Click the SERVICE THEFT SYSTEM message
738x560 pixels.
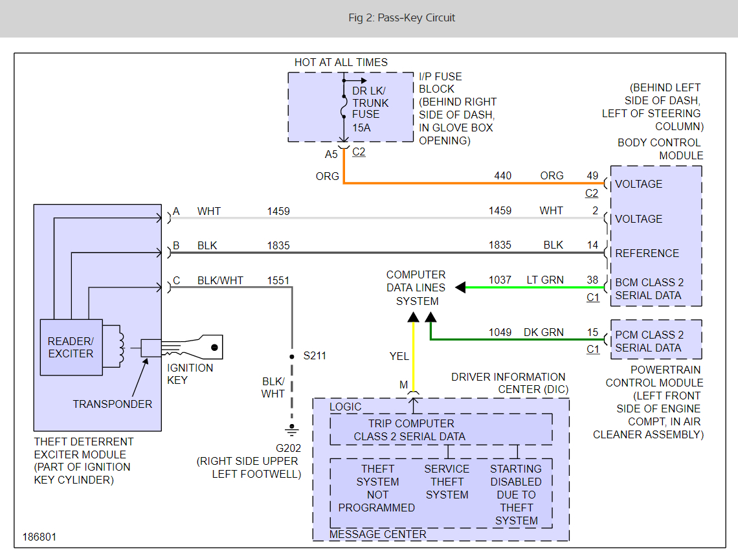pyautogui.click(x=447, y=482)
